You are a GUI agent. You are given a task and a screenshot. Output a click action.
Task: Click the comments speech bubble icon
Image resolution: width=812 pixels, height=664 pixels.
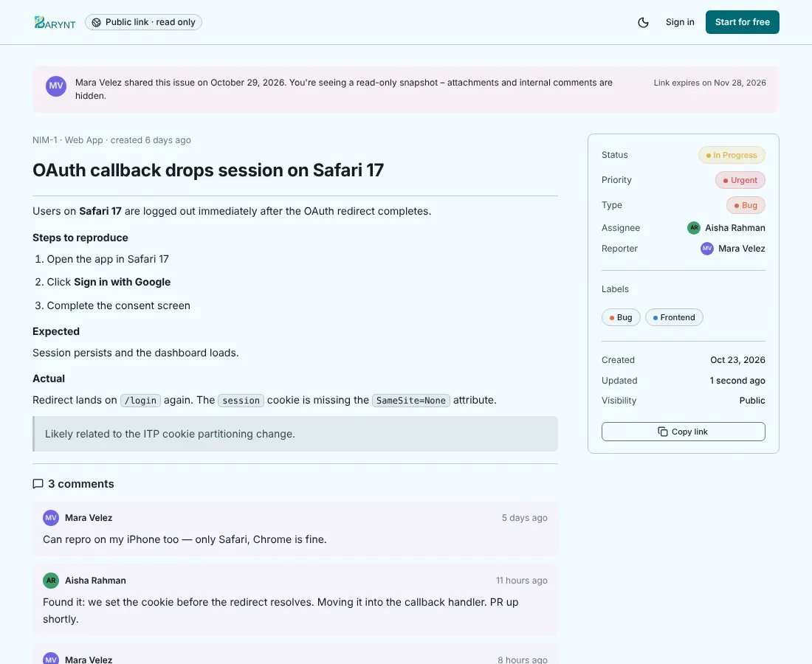coord(38,484)
